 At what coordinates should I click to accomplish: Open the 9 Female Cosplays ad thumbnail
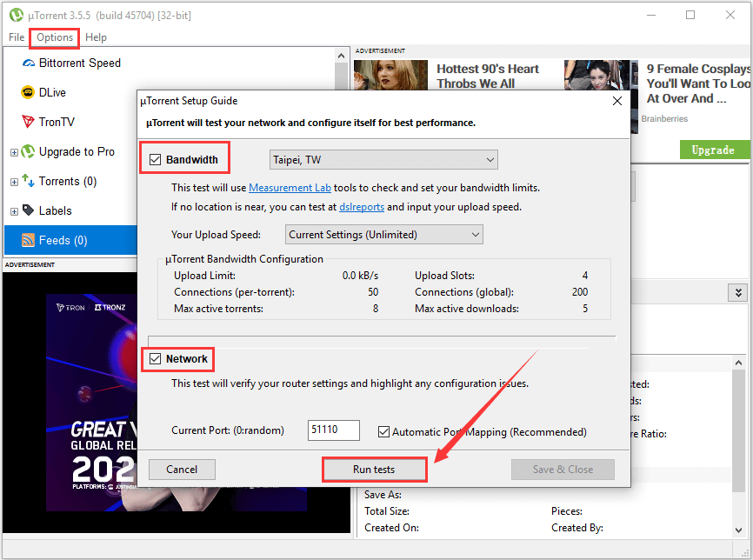[601, 75]
